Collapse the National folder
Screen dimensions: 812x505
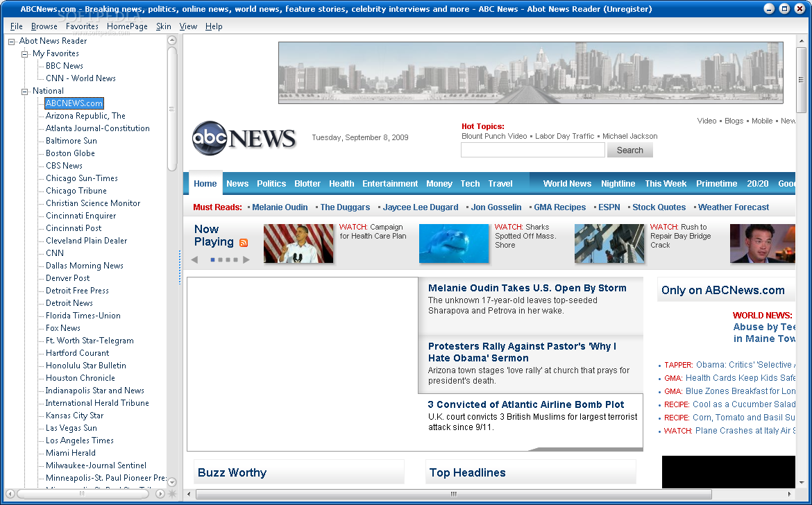click(24, 92)
